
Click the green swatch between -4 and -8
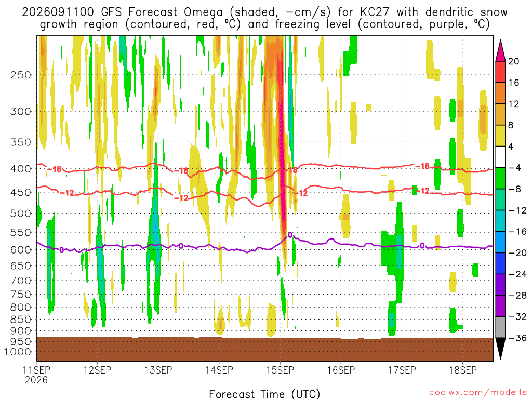click(500, 179)
